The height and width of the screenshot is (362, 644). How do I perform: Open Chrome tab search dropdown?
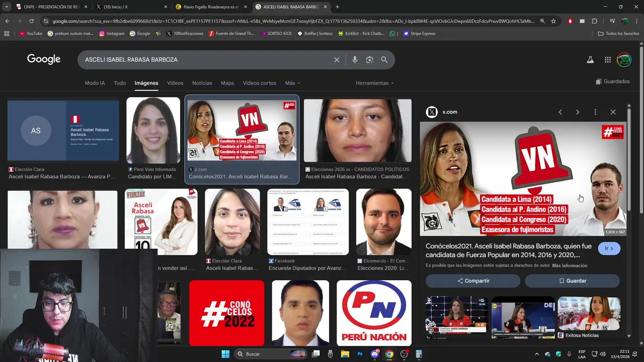[7, 7]
